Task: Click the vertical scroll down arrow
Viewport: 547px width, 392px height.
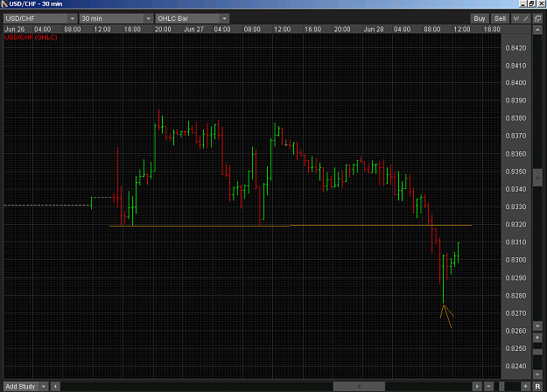Action: [537, 326]
